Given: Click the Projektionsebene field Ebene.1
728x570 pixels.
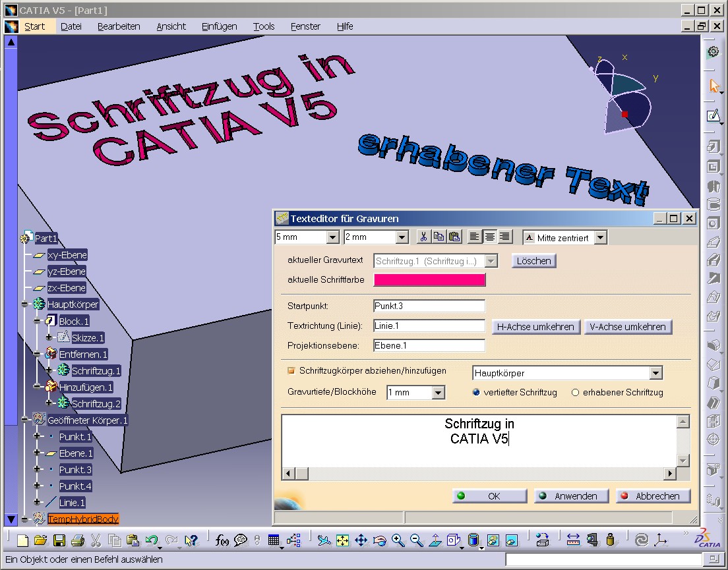Looking at the screenshot, I should (429, 345).
